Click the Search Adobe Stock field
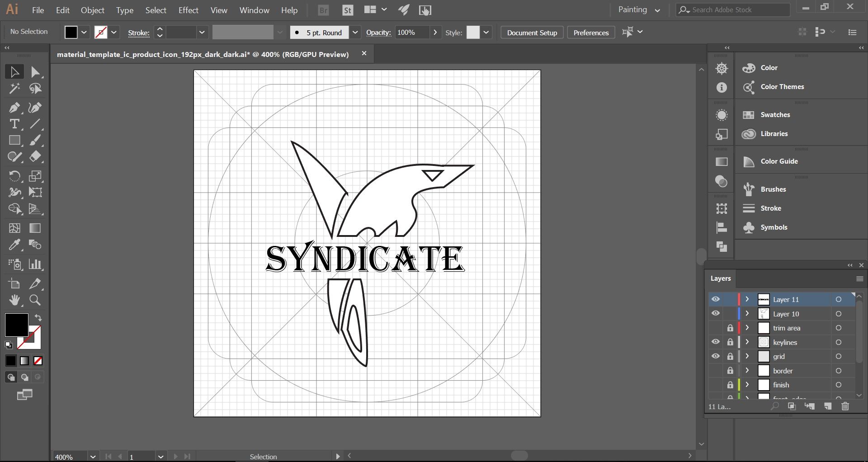Image resolution: width=868 pixels, height=462 pixels. (x=733, y=9)
